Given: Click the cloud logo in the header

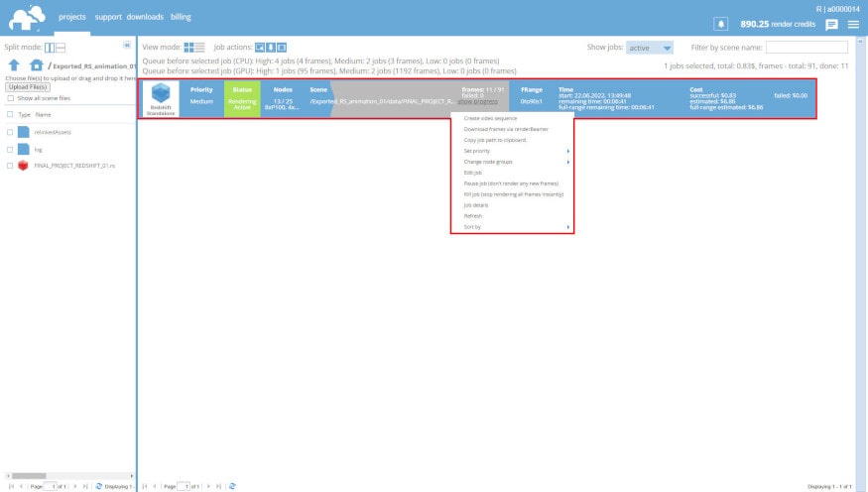Looking at the screenshot, I should tap(27, 18).
